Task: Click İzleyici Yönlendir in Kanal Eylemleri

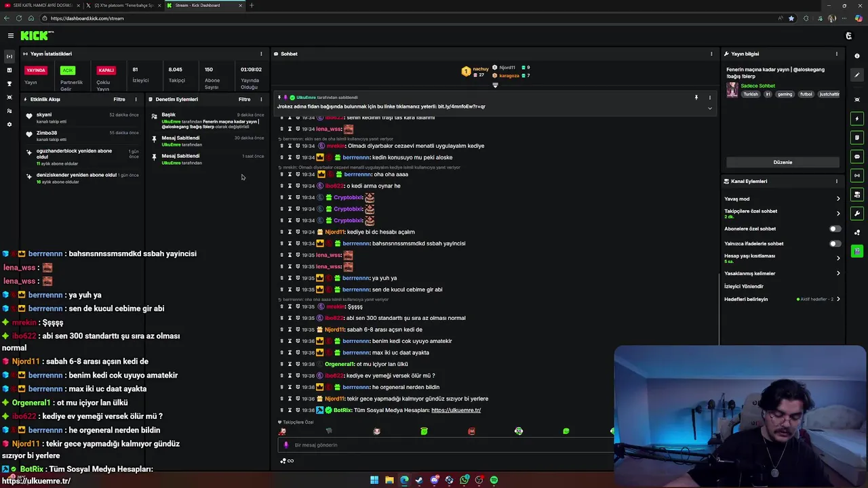Action: click(x=744, y=287)
